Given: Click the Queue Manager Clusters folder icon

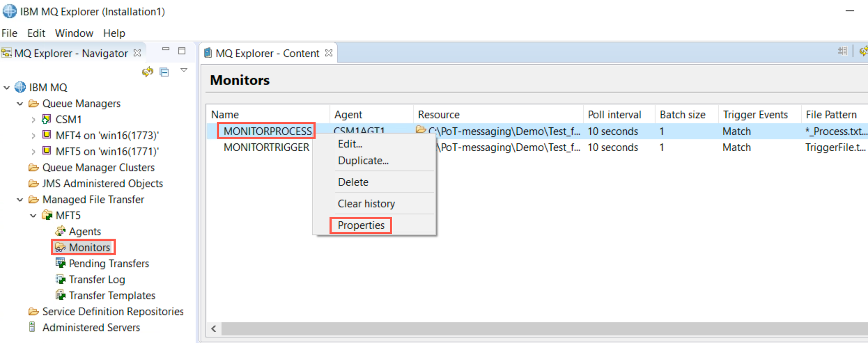Looking at the screenshot, I should tap(34, 167).
